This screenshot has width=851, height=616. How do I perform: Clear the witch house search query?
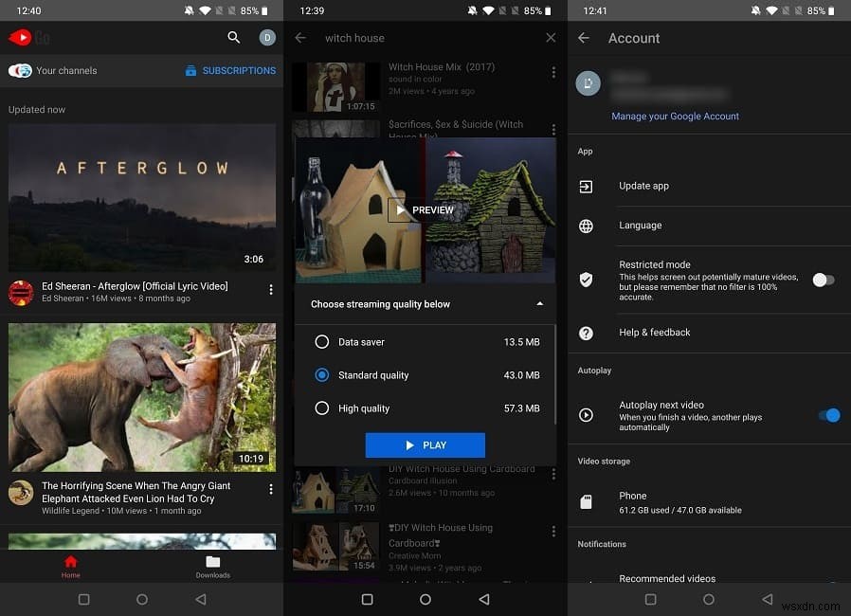(x=551, y=38)
